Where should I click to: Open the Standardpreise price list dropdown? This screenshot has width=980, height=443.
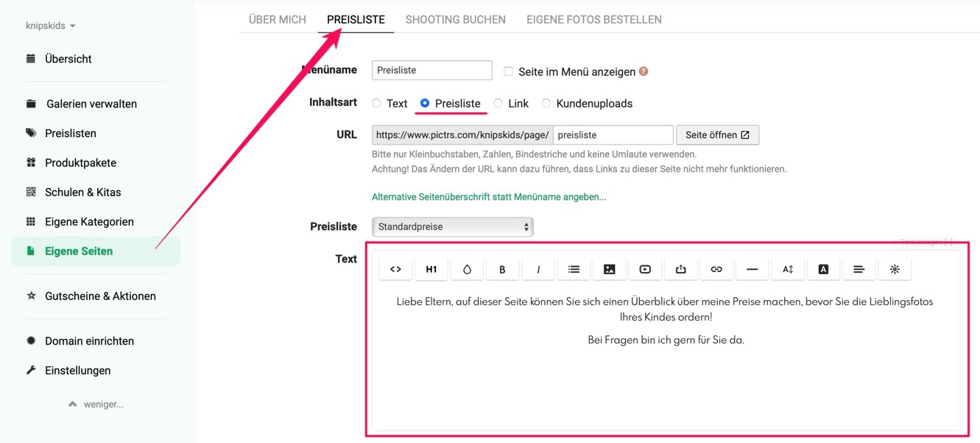click(x=452, y=227)
